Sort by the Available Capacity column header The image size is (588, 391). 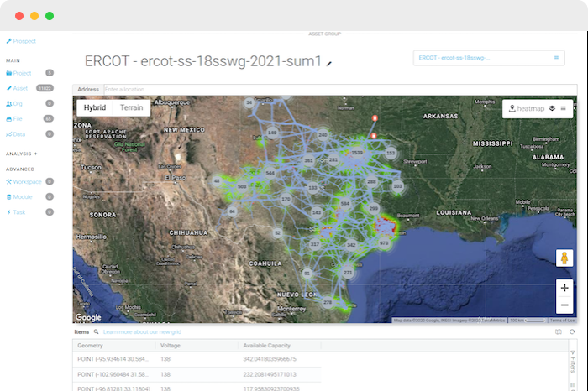tap(280, 346)
